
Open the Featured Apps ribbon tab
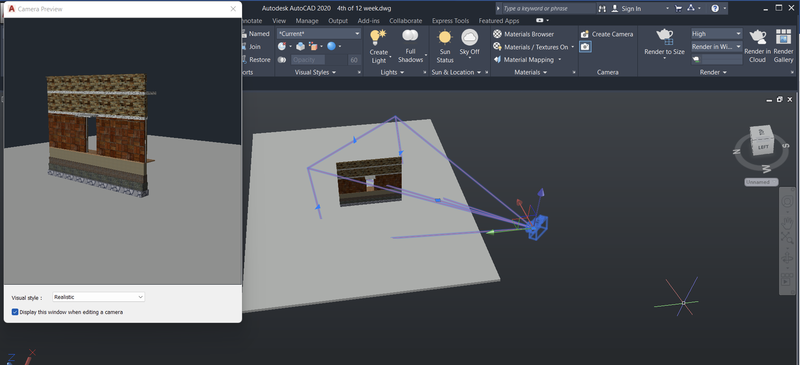coord(499,21)
